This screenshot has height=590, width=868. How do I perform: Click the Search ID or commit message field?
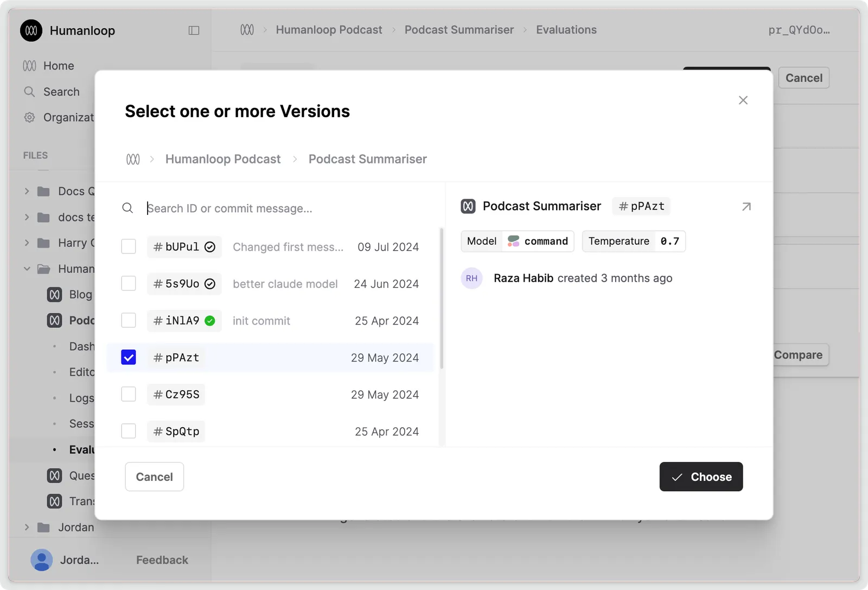[x=282, y=208]
